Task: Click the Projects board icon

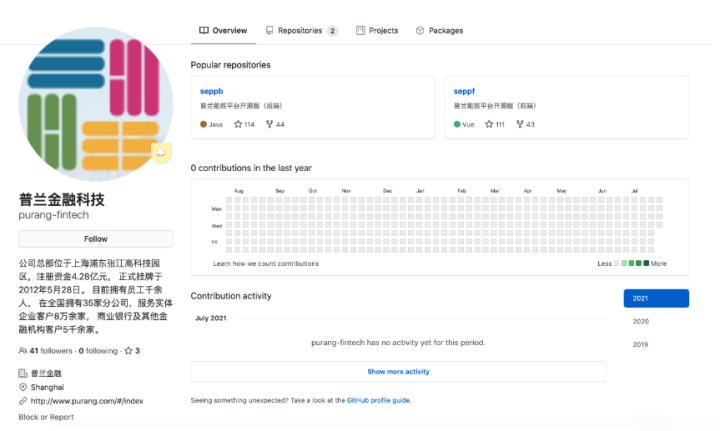Action: click(x=360, y=30)
